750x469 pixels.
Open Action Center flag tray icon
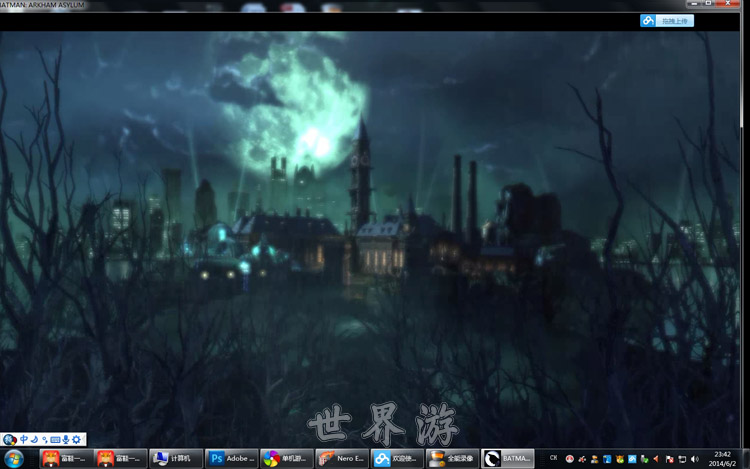tap(669, 459)
